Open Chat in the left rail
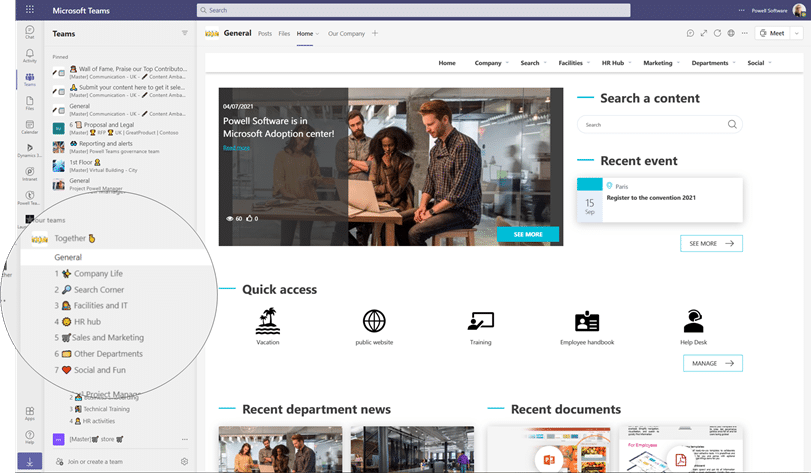Image resolution: width=811 pixels, height=473 pixels. click(29, 32)
